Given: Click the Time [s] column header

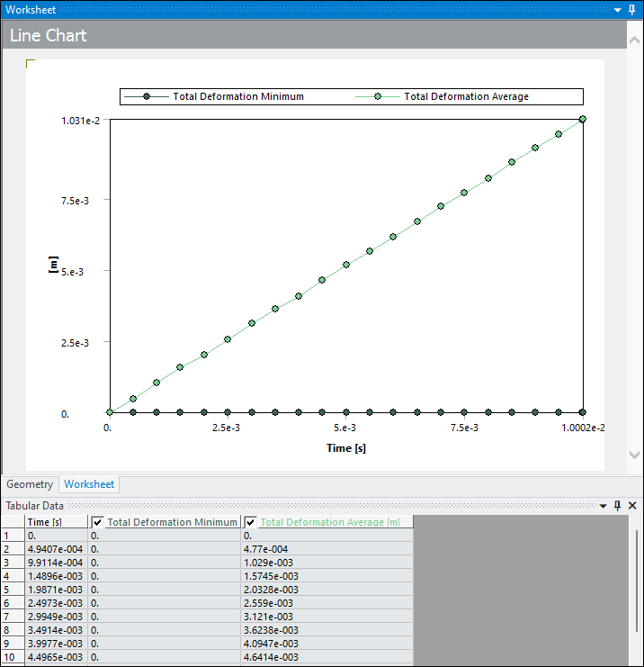Looking at the screenshot, I should tap(57, 522).
